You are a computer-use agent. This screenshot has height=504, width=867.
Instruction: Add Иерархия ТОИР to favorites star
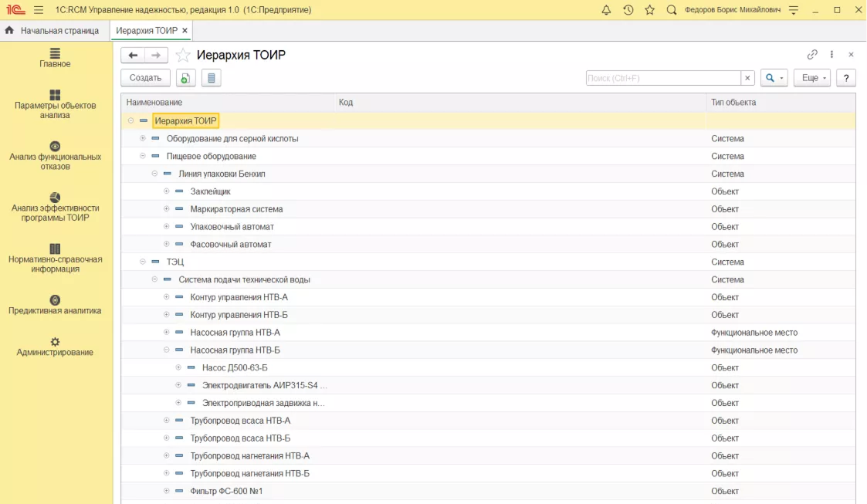[x=182, y=55]
